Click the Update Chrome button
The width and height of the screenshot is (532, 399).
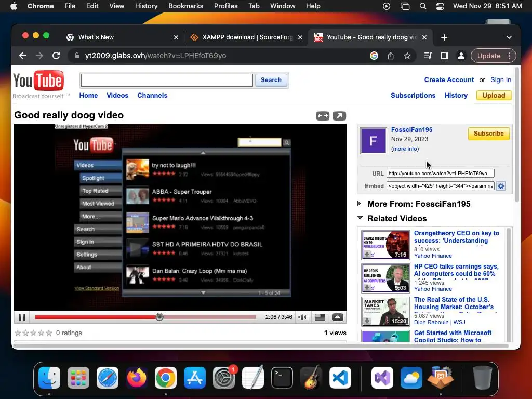point(488,56)
